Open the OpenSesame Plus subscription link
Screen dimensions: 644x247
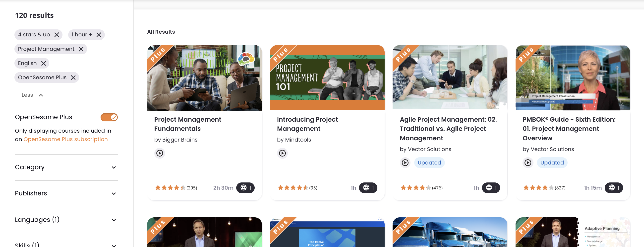pos(65,139)
